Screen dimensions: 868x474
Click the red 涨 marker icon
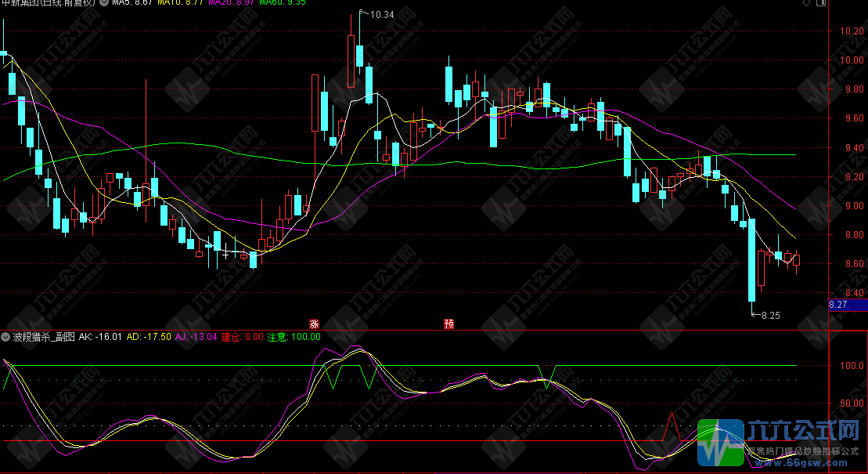(x=315, y=324)
